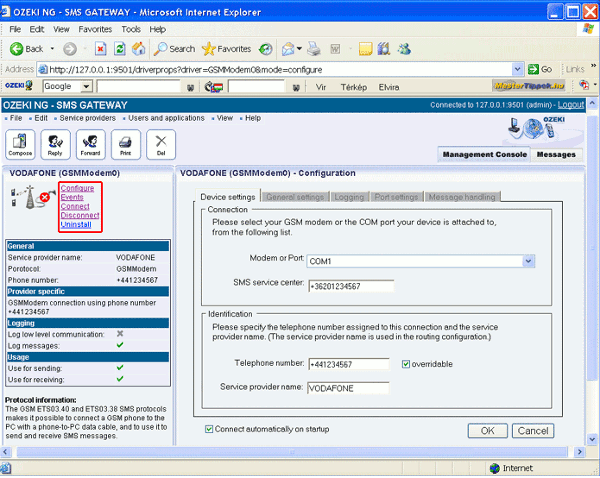Click the Forward toolbar icon

pyautogui.click(x=91, y=144)
